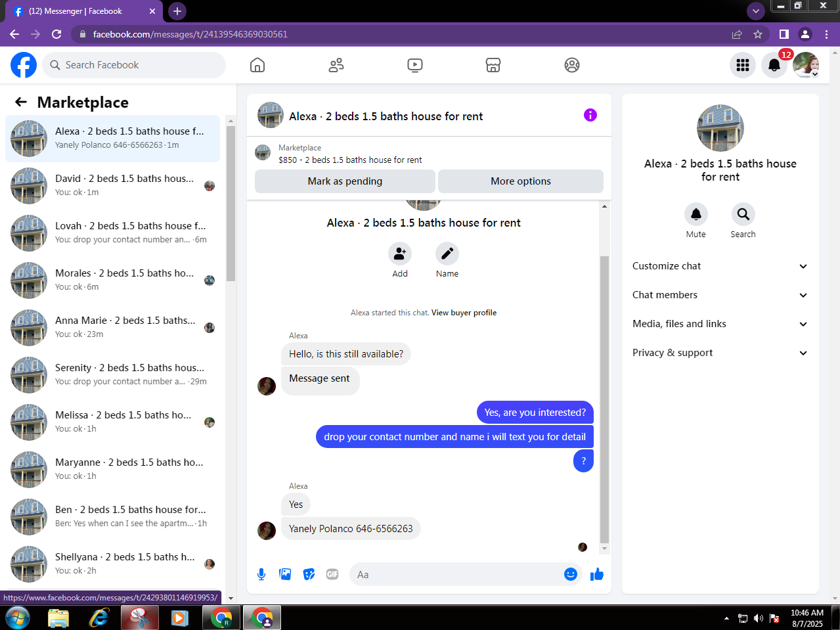Open the Menu grid icon

point(743,65)
